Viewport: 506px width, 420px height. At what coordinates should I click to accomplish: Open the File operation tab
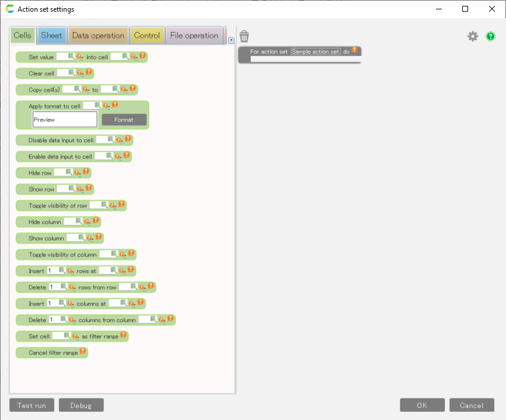pyautogui.click(x=194, y=36)
